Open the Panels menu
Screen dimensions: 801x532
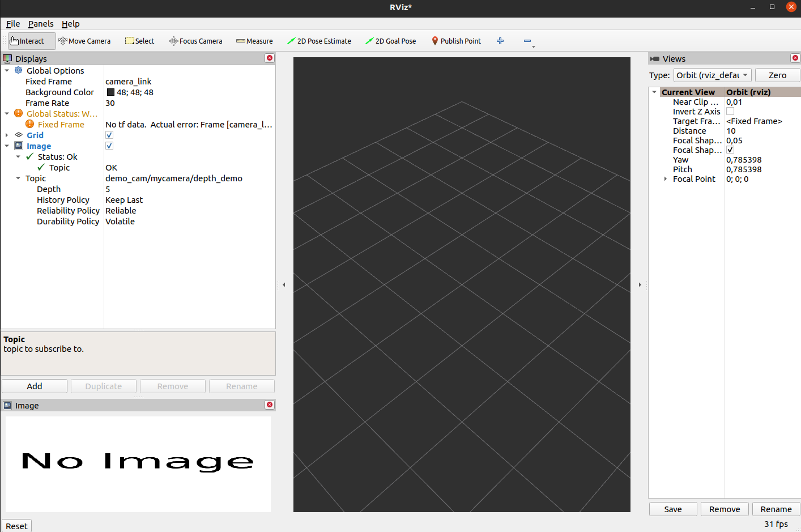(40, 24)
